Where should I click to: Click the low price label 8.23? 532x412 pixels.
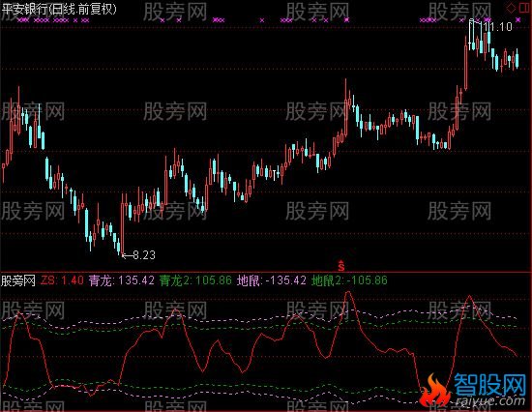tap(144, 255)
